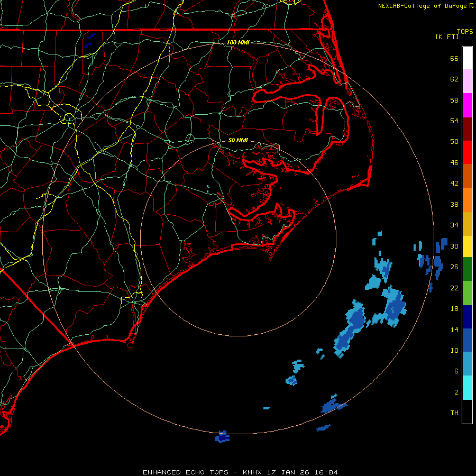Click the 50 NMI range ring label

coord(238,140)
